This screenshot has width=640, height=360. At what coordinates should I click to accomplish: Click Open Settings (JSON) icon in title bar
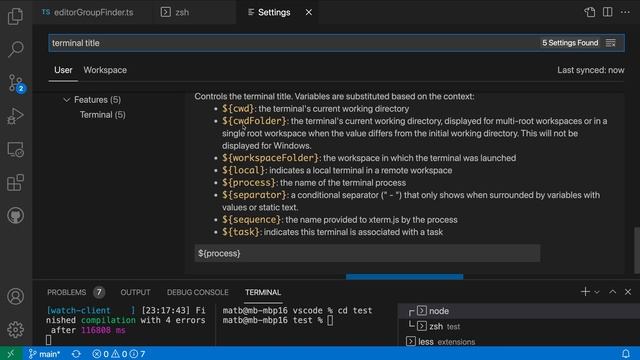coord(589,12)
